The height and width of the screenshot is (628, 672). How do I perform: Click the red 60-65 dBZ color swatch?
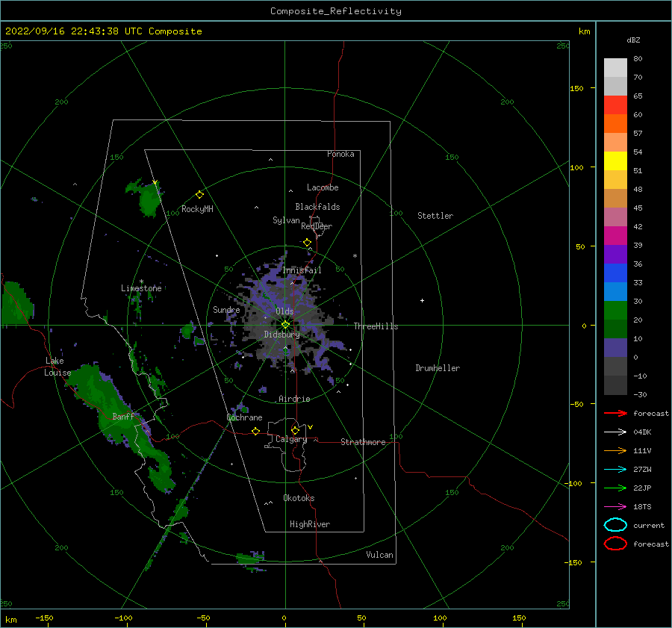[615, 105]
